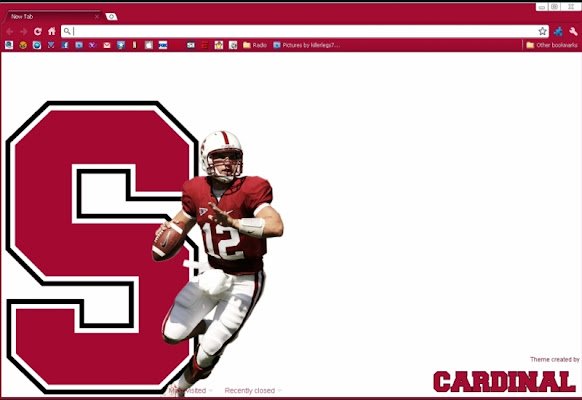This screenshot has width=582, height=400.
Task: Minimize the browser window
Action: [542, 7]
